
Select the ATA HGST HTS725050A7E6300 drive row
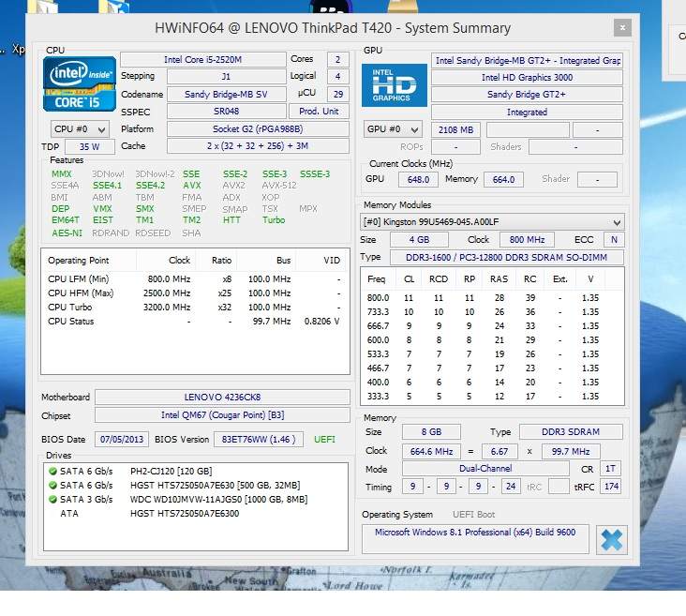(196, 513)
